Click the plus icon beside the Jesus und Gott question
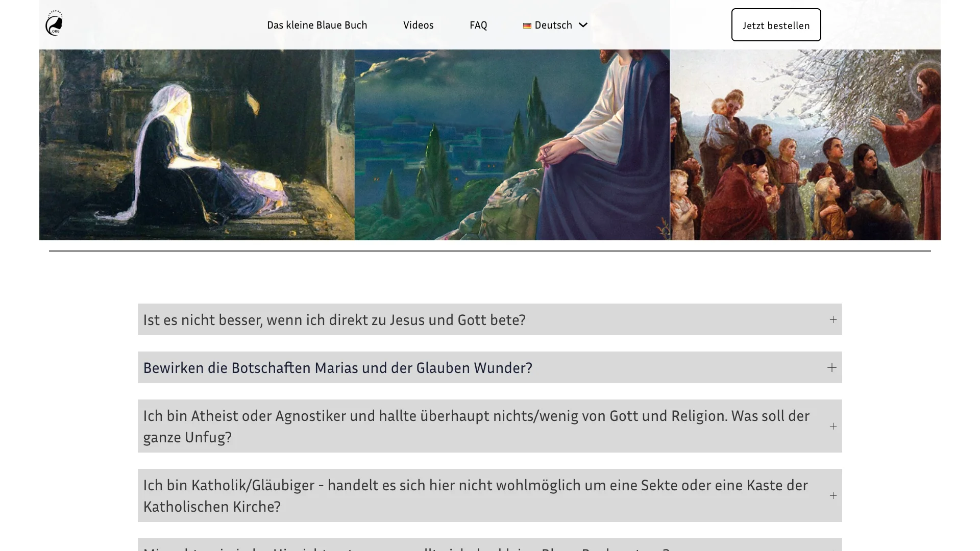 pos(833,320)
